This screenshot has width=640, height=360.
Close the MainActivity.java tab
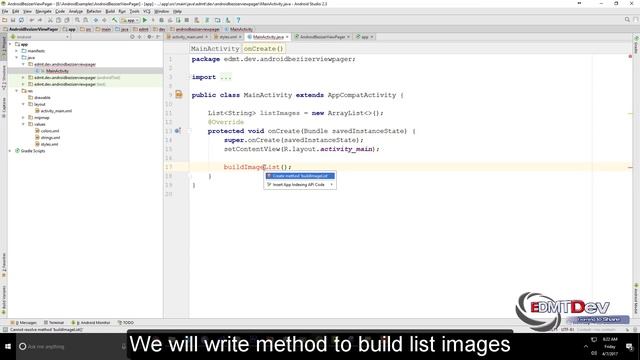[287, 37]
